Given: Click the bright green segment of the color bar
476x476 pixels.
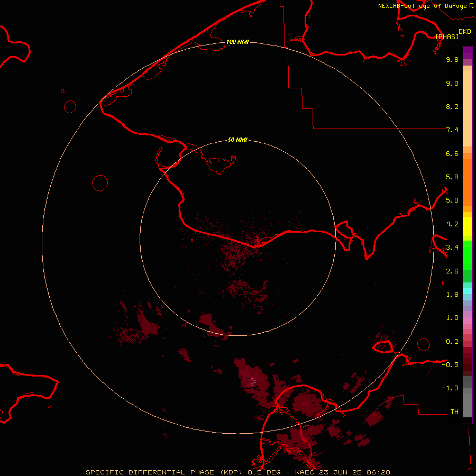Looking at the screenshot, I should (467, 255).
